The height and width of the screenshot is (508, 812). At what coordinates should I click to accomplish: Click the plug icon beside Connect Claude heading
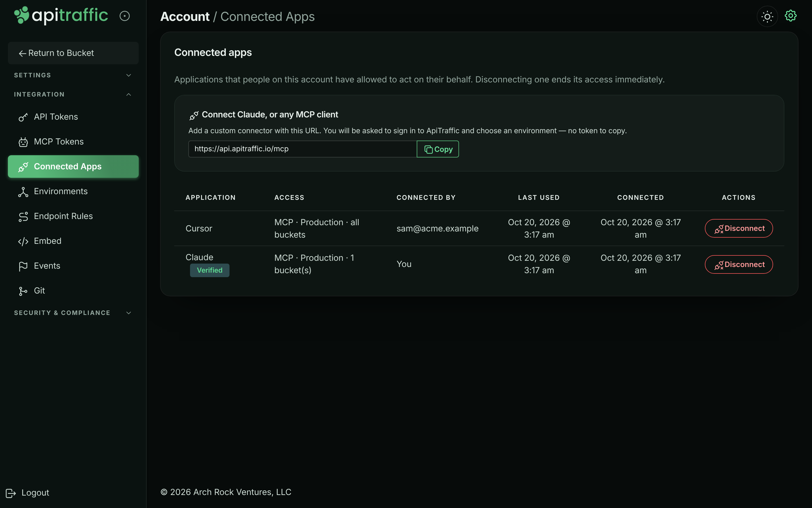point(194,115)
